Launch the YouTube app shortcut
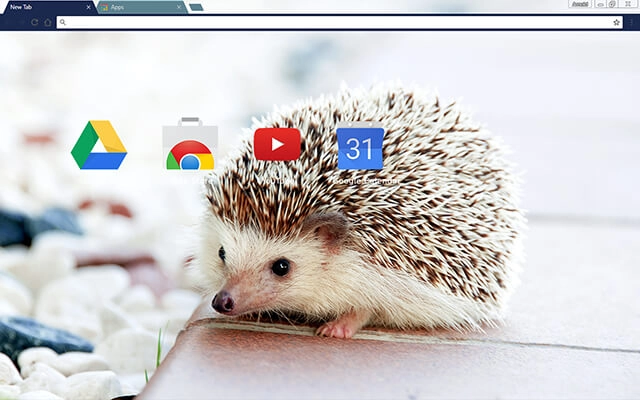Screen dimensions: 640x400 pos(277,144)
